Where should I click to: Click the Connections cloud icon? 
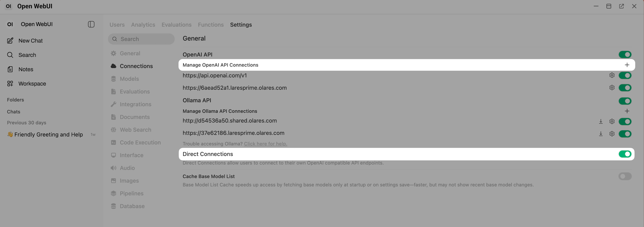click(114, 66)
